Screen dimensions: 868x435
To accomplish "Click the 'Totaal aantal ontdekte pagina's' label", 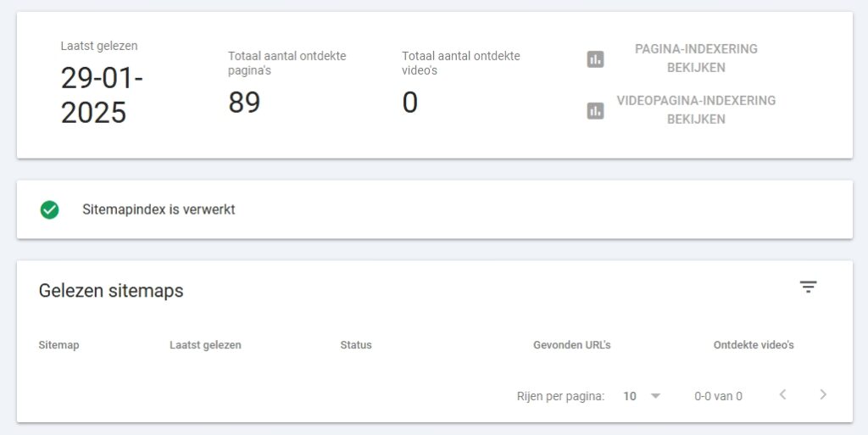I will 287,63.
